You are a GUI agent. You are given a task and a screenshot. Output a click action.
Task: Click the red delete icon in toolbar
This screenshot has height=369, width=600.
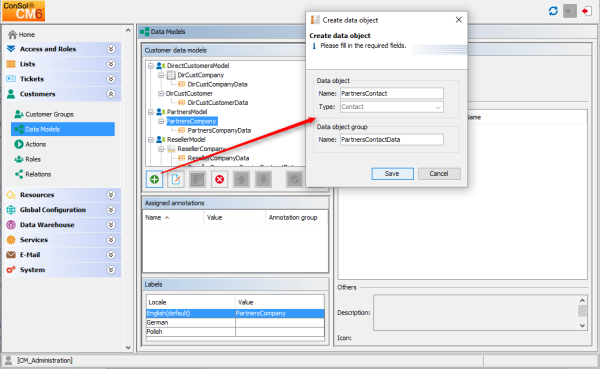click(x=220, y=179)
